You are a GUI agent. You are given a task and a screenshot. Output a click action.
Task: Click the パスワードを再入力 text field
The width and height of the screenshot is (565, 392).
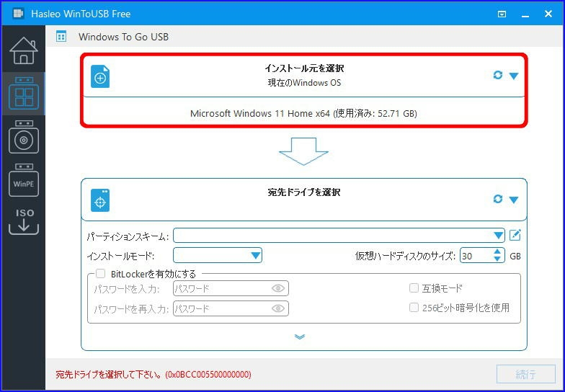pyautogui.click(x=231, y=308)
